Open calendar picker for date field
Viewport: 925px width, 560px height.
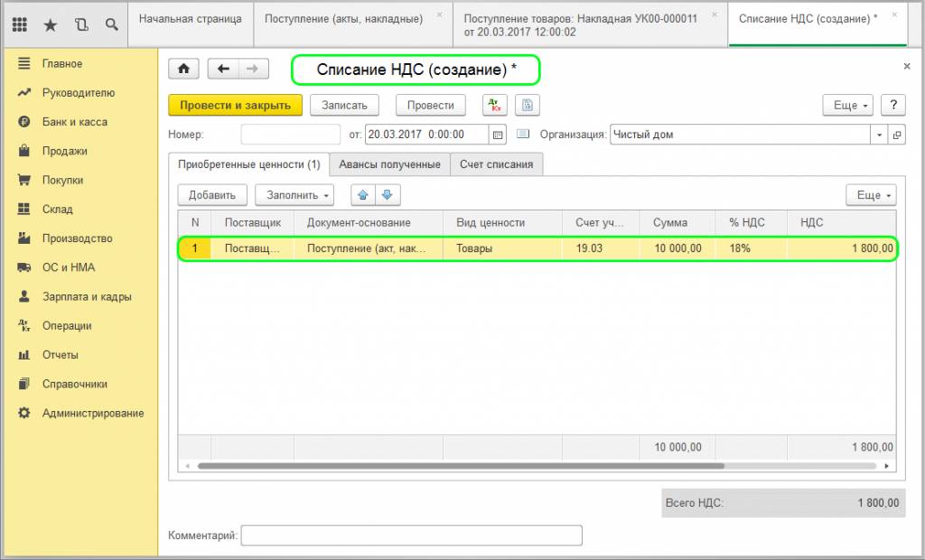click(498, 135)
